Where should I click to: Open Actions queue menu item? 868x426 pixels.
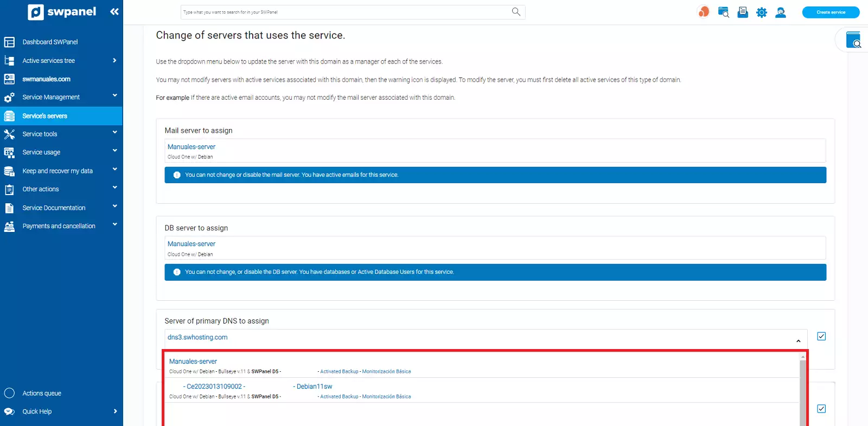coord(61,393)
